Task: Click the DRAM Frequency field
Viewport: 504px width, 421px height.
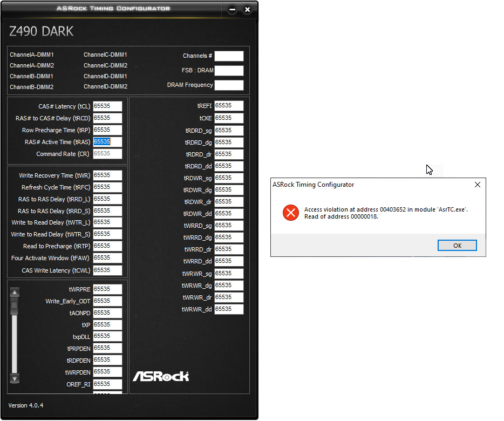Action: coord(229,85)
